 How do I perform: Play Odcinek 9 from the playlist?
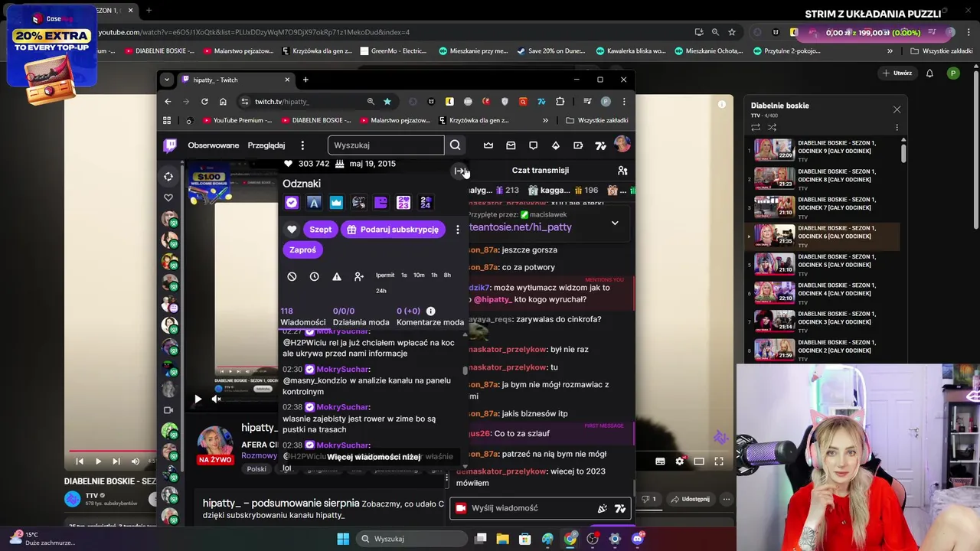(823, 149)
